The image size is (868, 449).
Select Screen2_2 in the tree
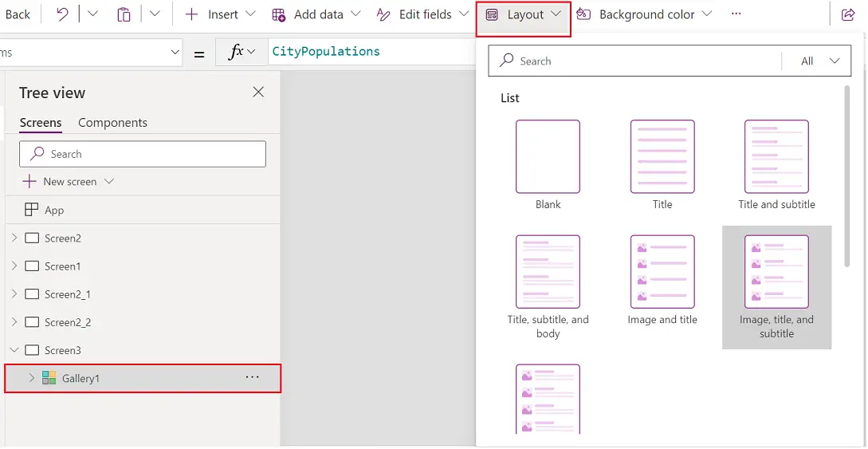tap(68, 323)
